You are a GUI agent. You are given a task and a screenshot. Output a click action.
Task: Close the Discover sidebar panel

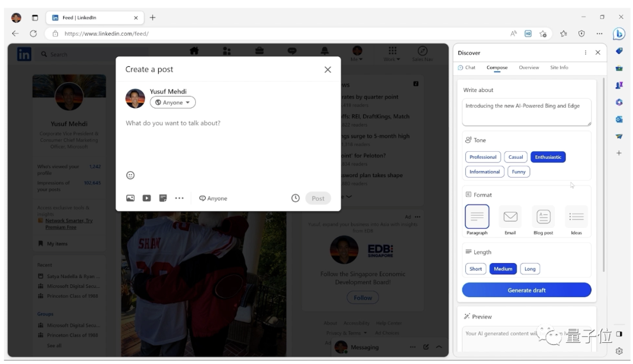pos(598,53)
